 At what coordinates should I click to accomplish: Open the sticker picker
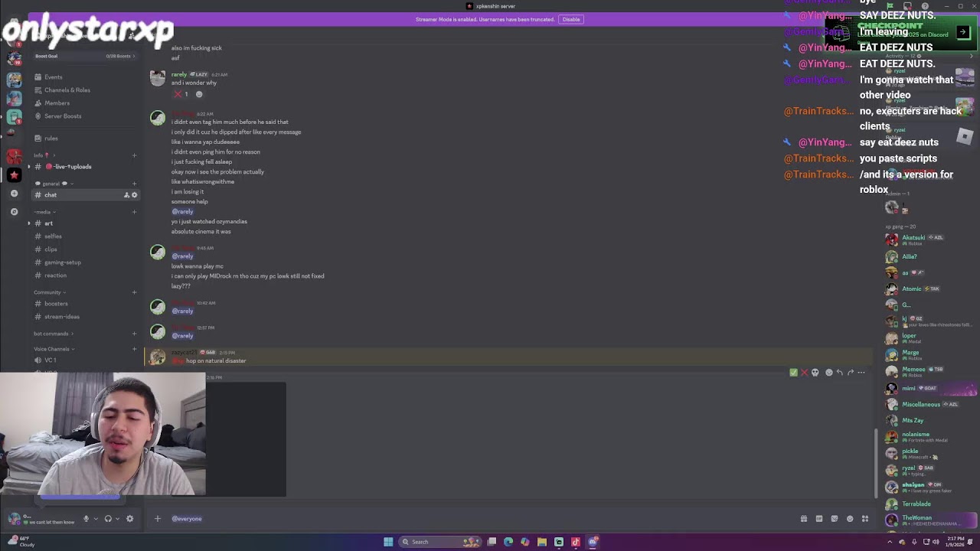pyautogui.click(x=835, y=519)
